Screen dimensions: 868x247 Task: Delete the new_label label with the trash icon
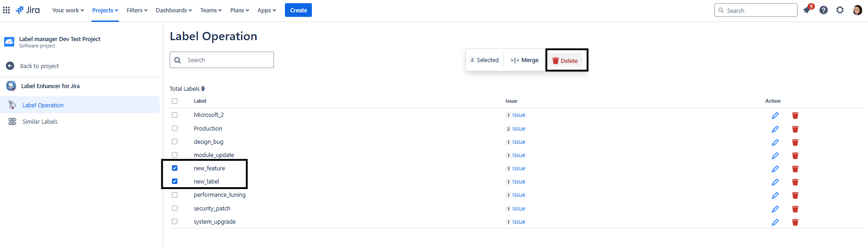pyautogui.click(x=795, y=182)
